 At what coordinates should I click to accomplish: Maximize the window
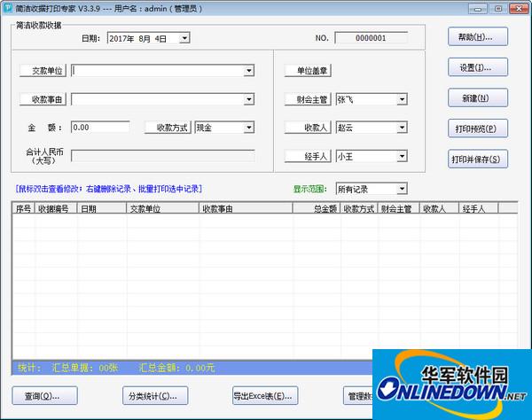[498, 9]
